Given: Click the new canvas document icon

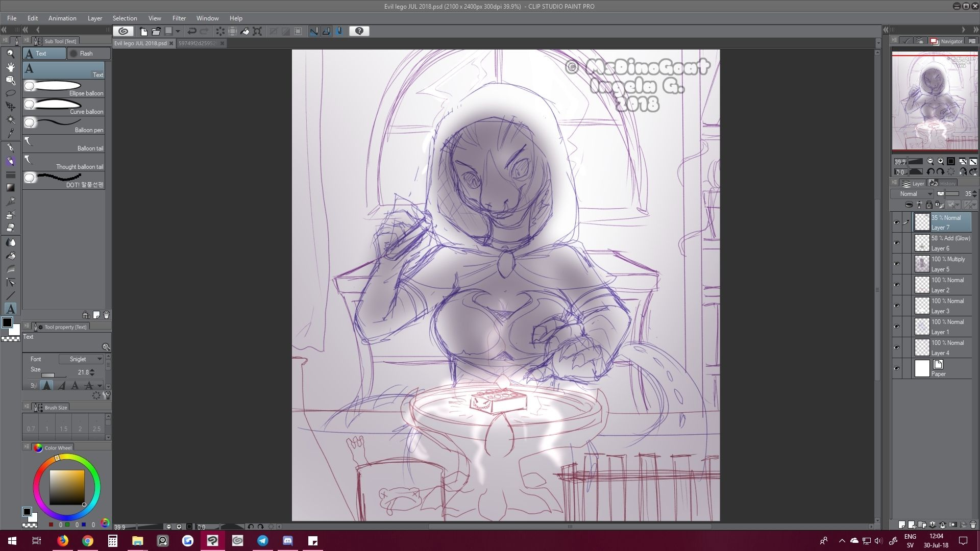Looking at the screenshot, I should [x=143, y=31].
